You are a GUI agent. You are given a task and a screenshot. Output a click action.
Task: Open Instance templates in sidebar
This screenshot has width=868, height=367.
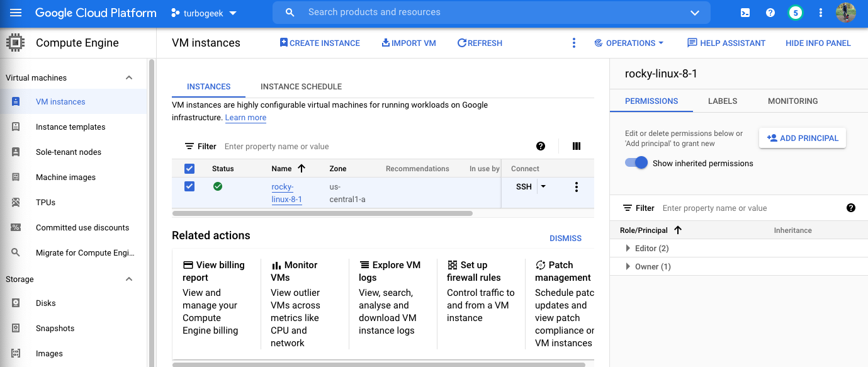(70, 127)
